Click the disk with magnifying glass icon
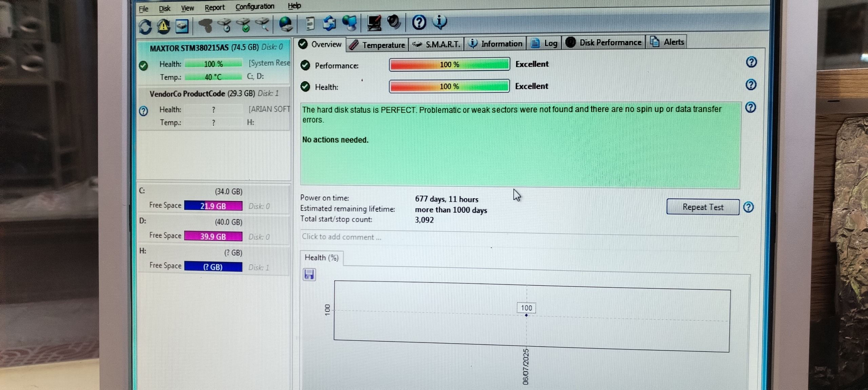This screenshot has height=390, width=868. (x=262, y=25)
